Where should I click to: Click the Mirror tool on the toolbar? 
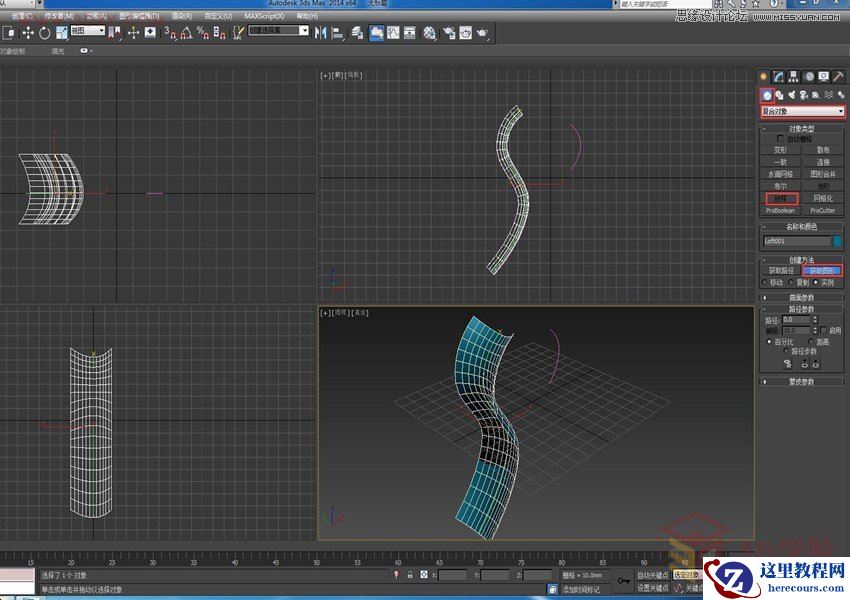coord(322,32)
